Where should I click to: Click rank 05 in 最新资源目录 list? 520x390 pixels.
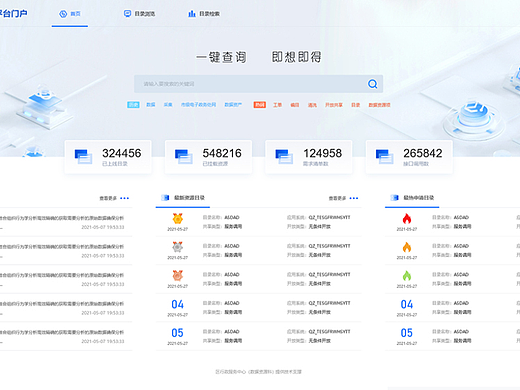tap(178, 333)
